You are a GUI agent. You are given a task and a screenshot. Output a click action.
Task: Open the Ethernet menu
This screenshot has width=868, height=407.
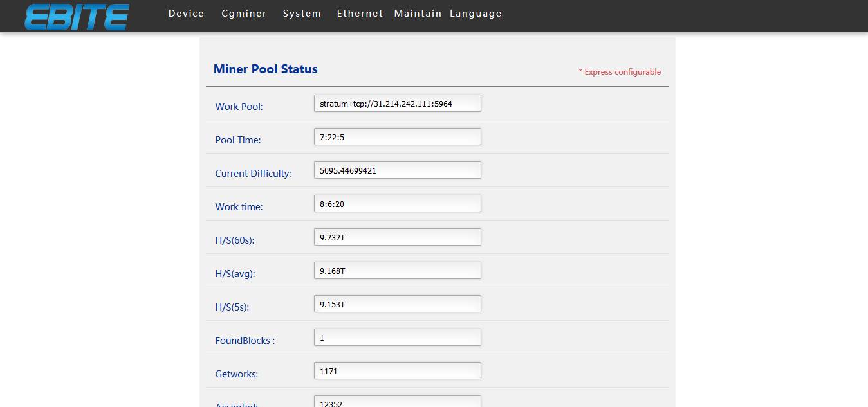click(360, 14)
